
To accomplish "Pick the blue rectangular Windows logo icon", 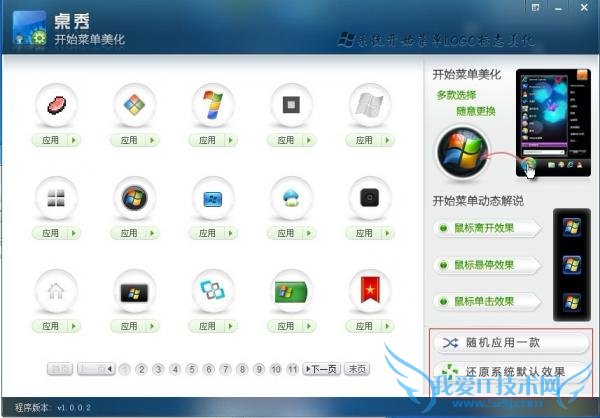I will click(213, 198).
